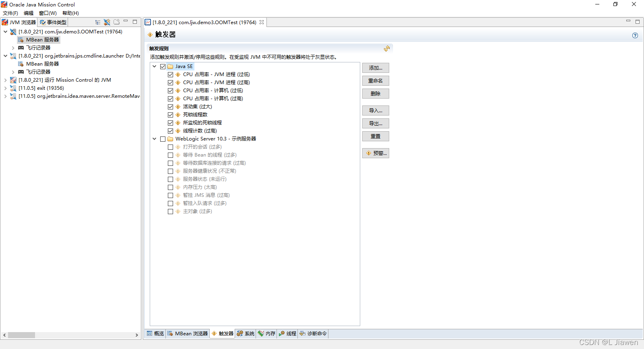Toggle the Java SE group checkbox
Viewport: 644px width, 349px height.
coord(163,66)
